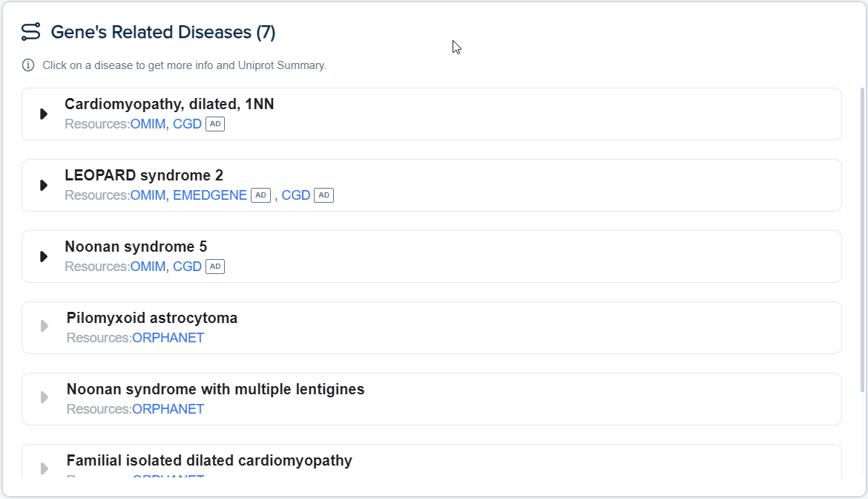
Task: Click greyed arrow beside Pilomyxoid astrocytoma
Action: pyautogui.click(x=45, y=326)
